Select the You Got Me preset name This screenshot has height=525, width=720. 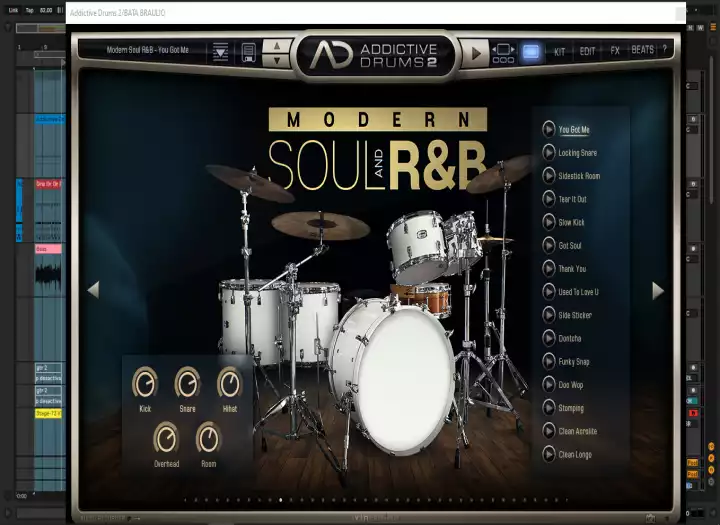(x=574, y=130)
